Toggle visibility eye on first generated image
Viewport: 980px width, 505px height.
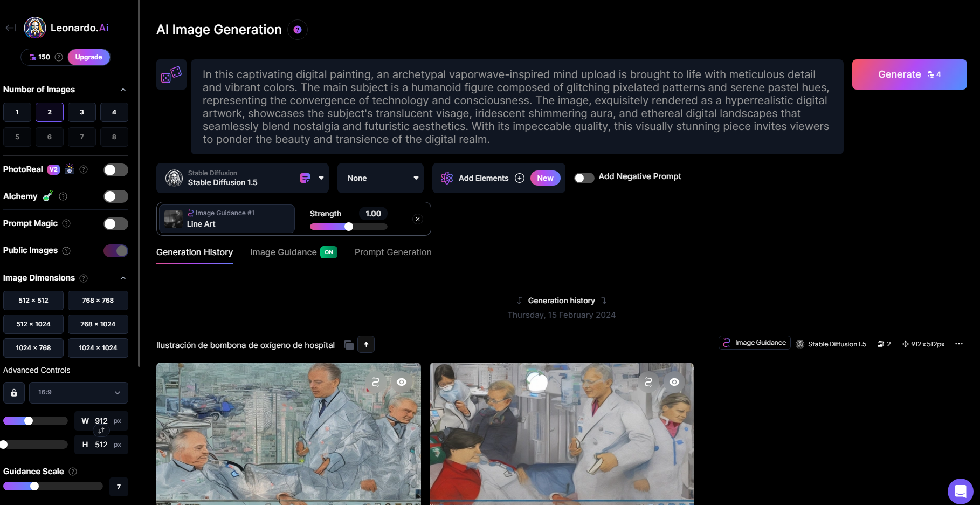402,382
